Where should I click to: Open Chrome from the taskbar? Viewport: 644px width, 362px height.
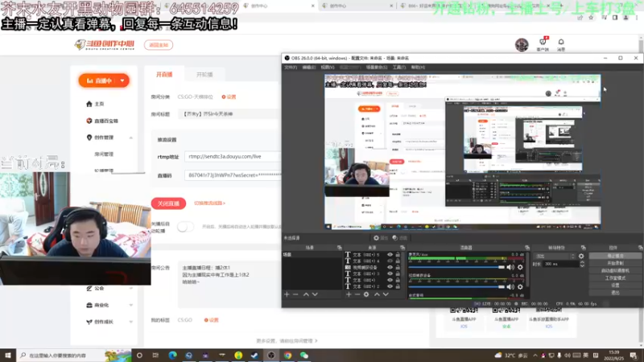[287, 355]
